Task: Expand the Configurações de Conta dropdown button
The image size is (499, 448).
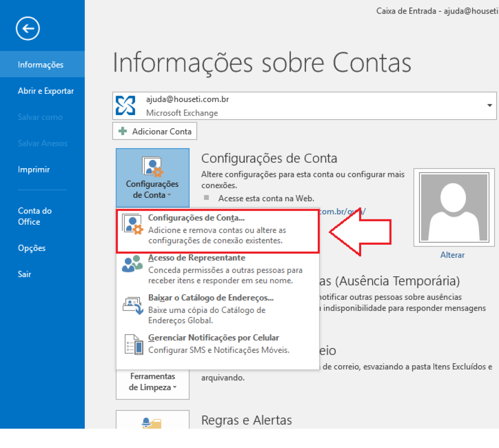Action: point(153,177)
